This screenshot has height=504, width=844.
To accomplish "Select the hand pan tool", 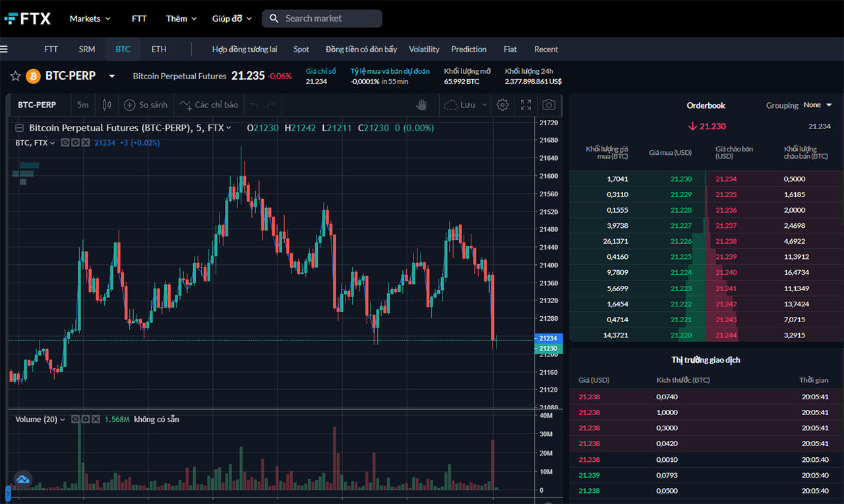I will (x=422, y=105).
